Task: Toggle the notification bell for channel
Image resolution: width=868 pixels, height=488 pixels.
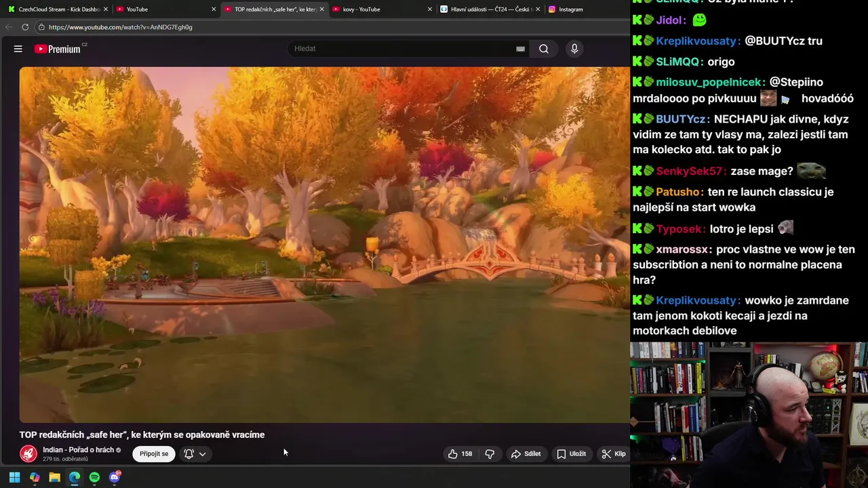Action: (189, 454)
